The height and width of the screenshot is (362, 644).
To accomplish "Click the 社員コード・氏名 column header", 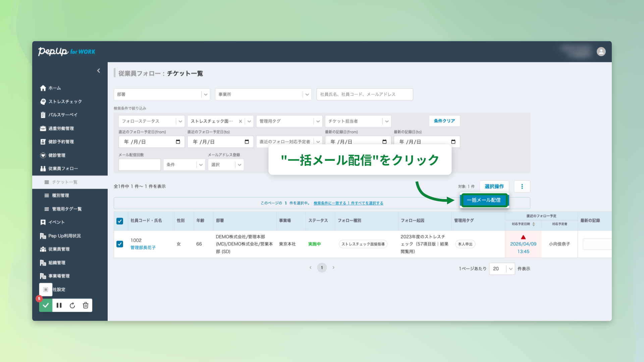I will [x=146, y=221].
